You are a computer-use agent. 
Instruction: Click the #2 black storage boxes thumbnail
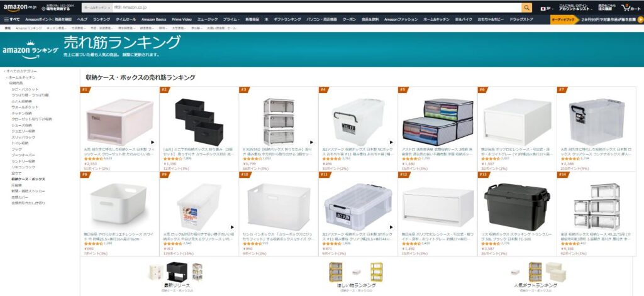(199, 122)
